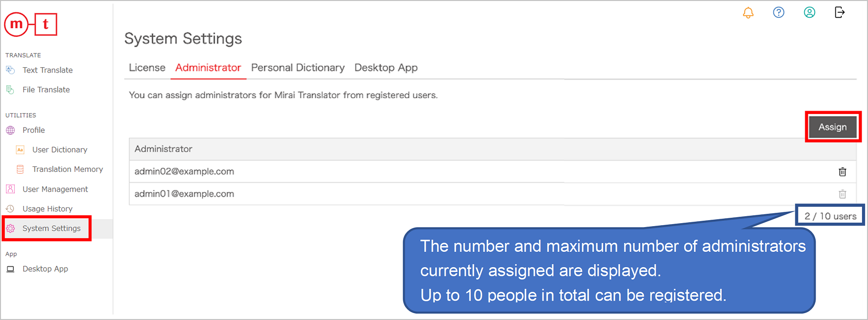
Task: Click the Assign button
Action: (832, 127)
